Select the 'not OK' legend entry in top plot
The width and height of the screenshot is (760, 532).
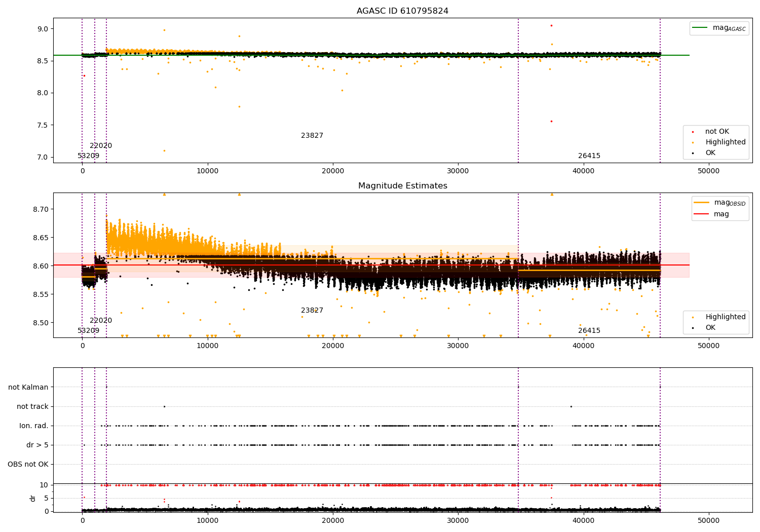pyautogui.click(x=717, y=132)
